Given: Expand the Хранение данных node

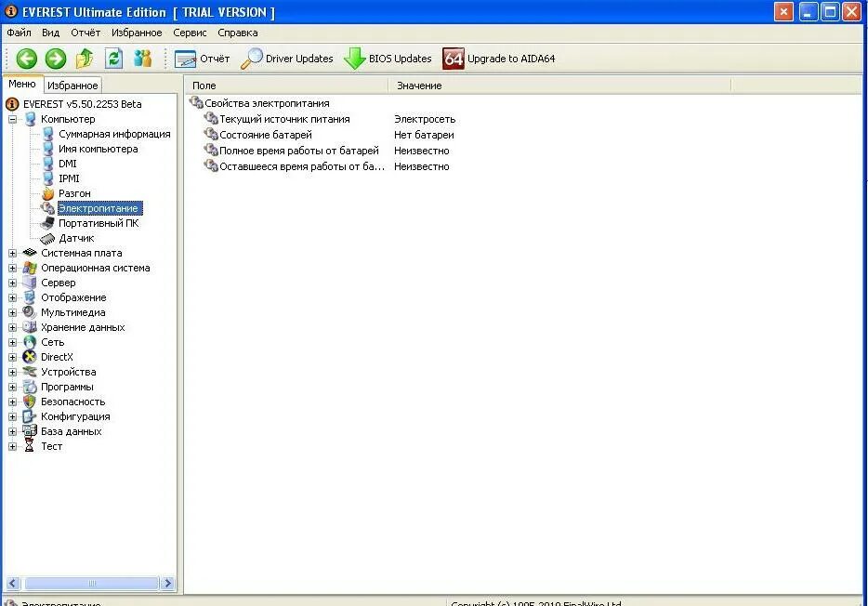Looking at the screenshot, I should (12, 327).
